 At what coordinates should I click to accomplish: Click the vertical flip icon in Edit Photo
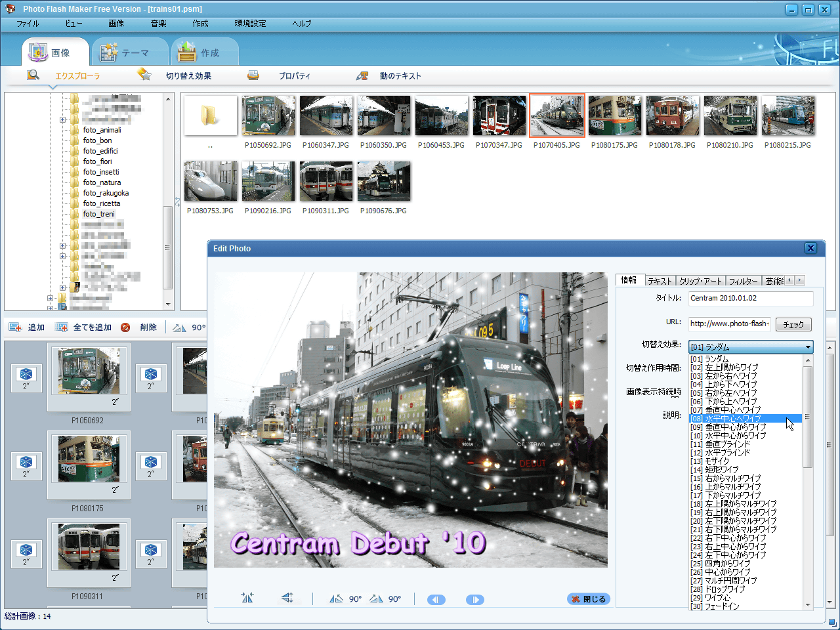(x=287, y=598)
